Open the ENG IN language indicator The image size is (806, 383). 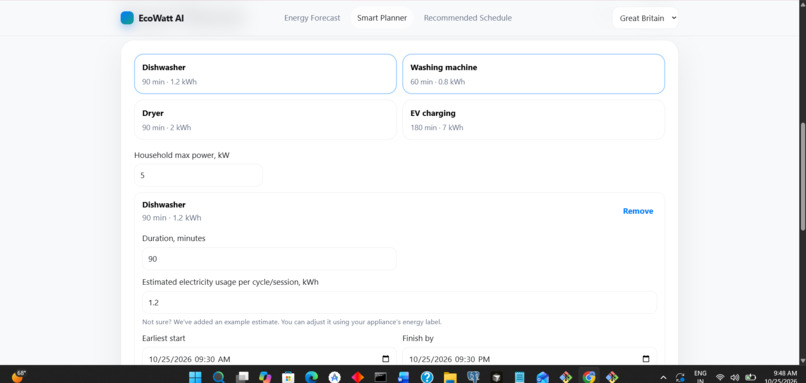(700, 376)
